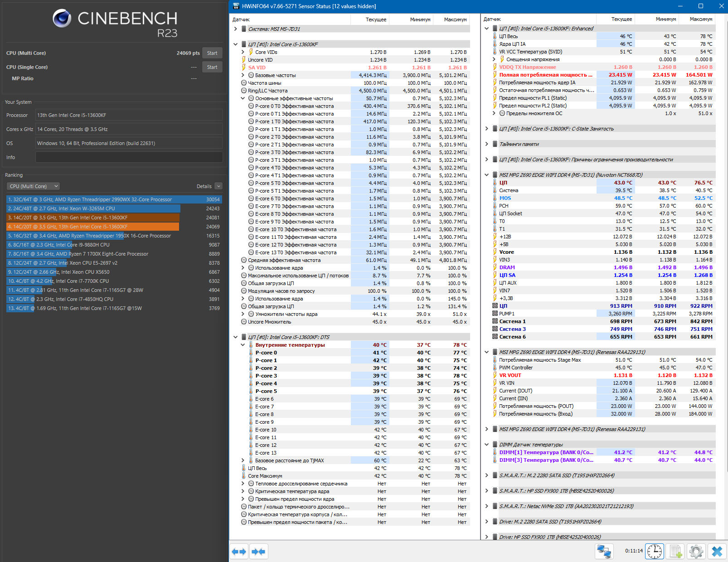Image resolution: width=728 pixels, height=562 pixels.
Task: Expand Базовое расстояние до TjMAX
Action: pyautogui.click(x=243, y=460)
